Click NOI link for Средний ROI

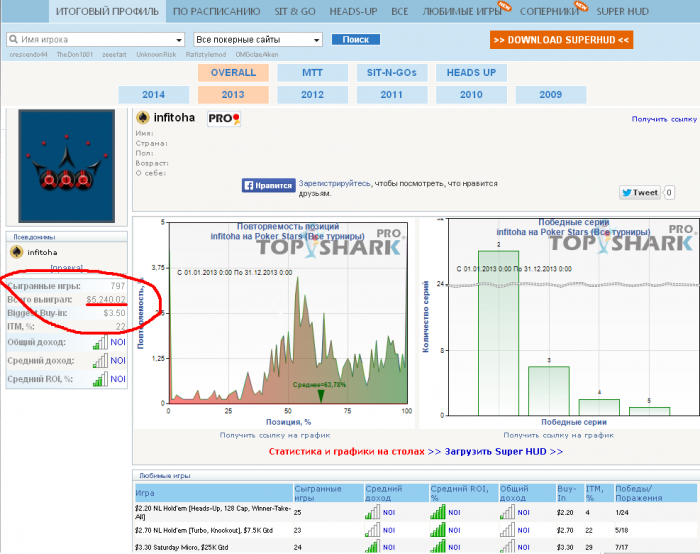point(118,379)
